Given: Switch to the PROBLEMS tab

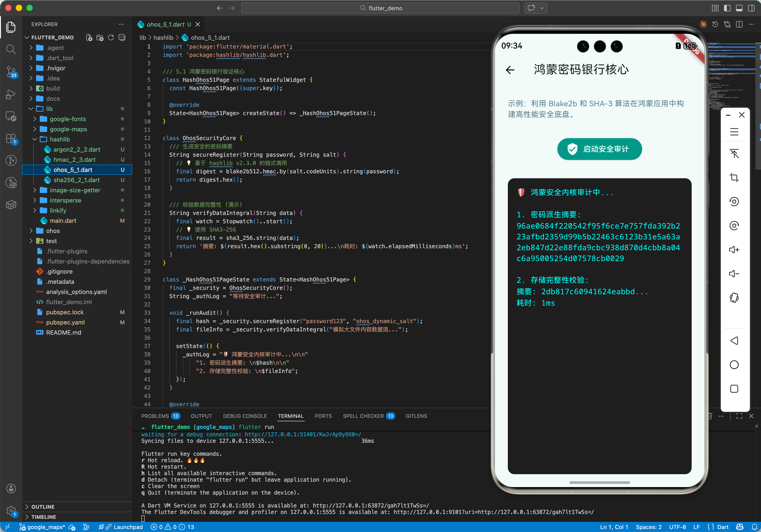Looking at the screenshot, I should coord(155,416).
